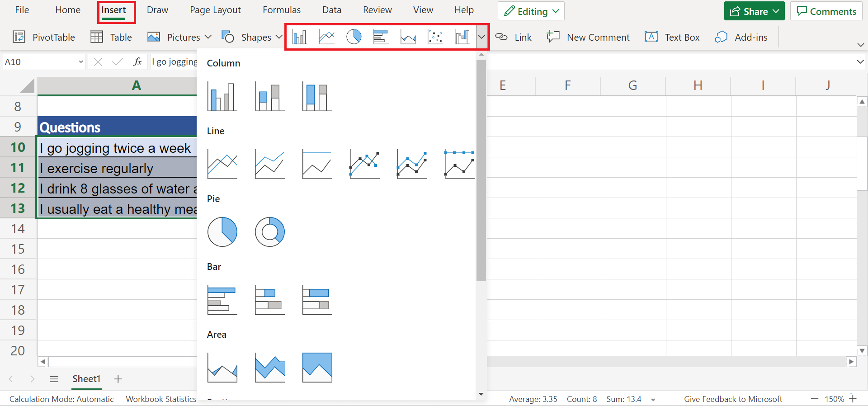Click the scatter chart ribbon icon
The image size is (868, 406).
click(435, 37)
